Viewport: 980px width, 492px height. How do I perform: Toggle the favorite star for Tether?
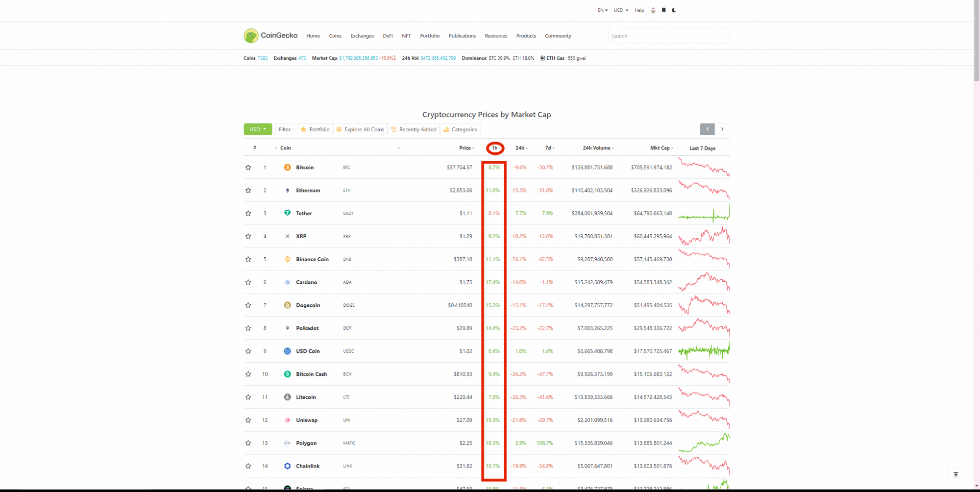[x=248, y=213]
